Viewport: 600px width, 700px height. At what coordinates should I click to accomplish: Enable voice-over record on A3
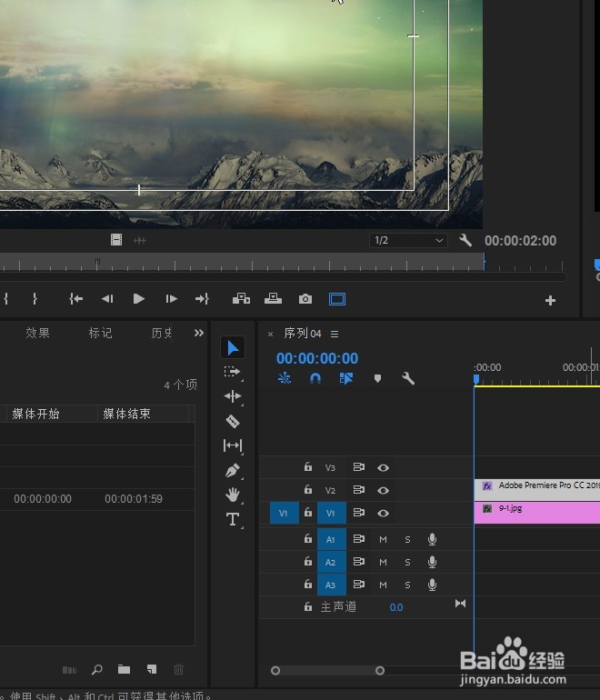[432, 585]
